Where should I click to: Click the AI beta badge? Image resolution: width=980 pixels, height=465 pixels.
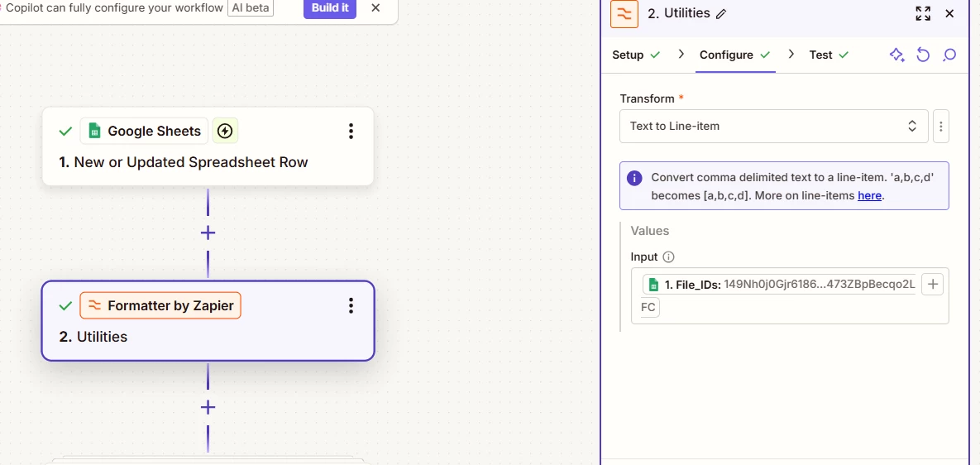[250, 8]
